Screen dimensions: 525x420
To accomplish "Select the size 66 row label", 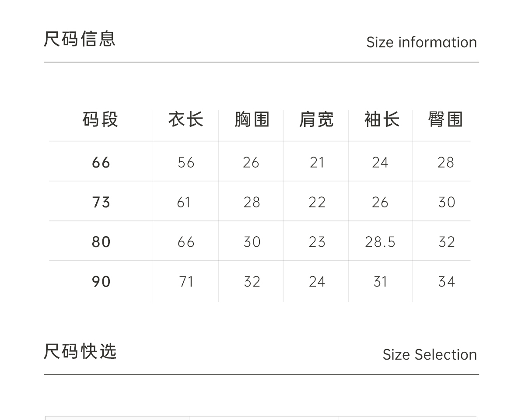I will (x=101, y=163).
